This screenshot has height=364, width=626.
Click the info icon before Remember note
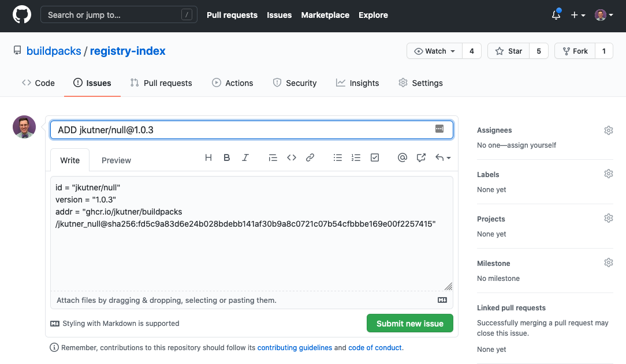point(54,347)
